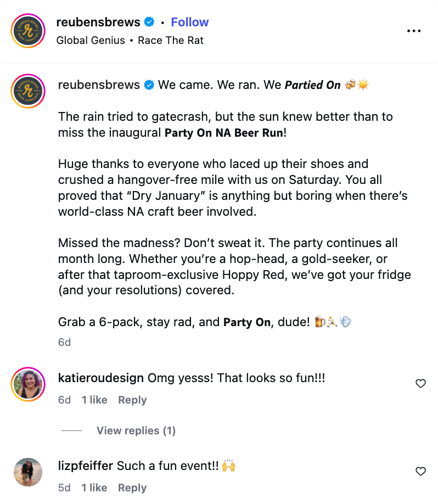Like lizpfeiffer's comment with the heart

pyautogui.click(x=420, y=471)
